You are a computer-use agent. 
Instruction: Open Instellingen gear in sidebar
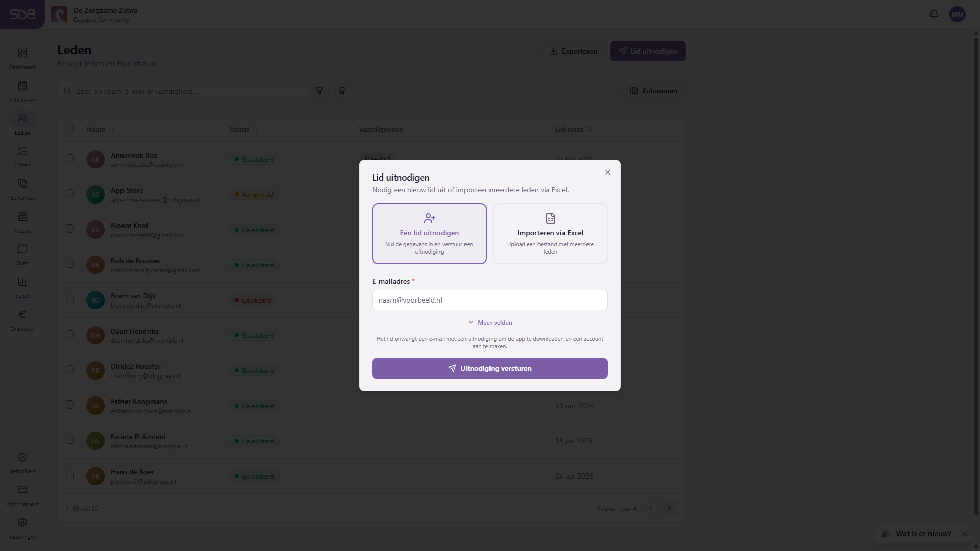22,528
